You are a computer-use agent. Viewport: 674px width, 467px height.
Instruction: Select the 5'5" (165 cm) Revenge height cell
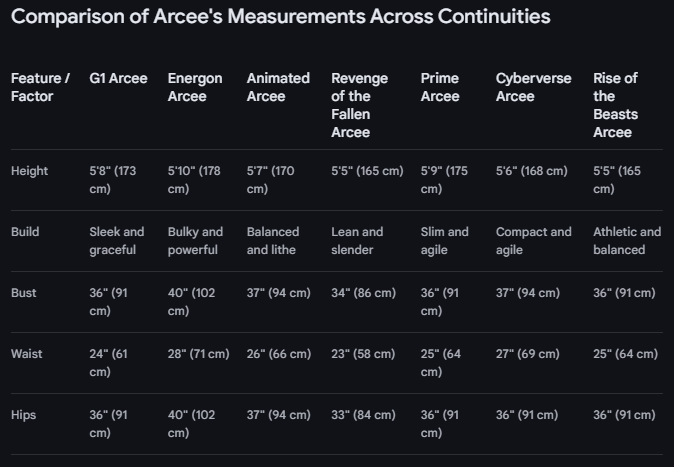pos(367,171)
